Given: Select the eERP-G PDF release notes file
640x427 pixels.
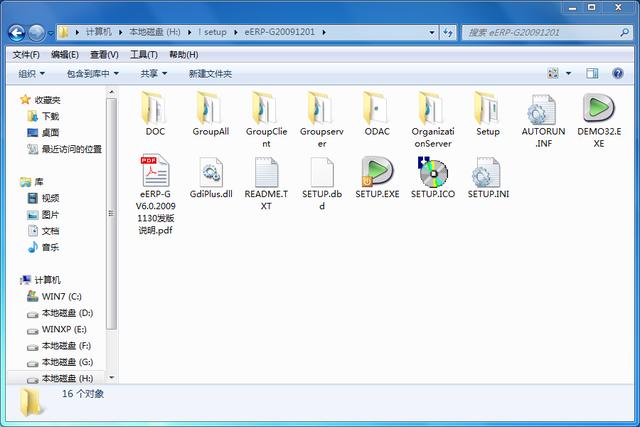Looking at the screenshot, I should click(x=155, y=173).
